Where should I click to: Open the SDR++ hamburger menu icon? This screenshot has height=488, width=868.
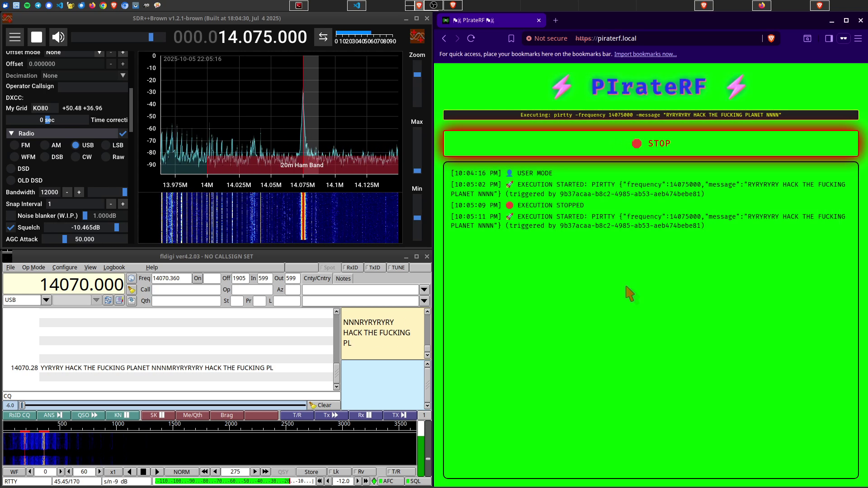tap(15, 37)
